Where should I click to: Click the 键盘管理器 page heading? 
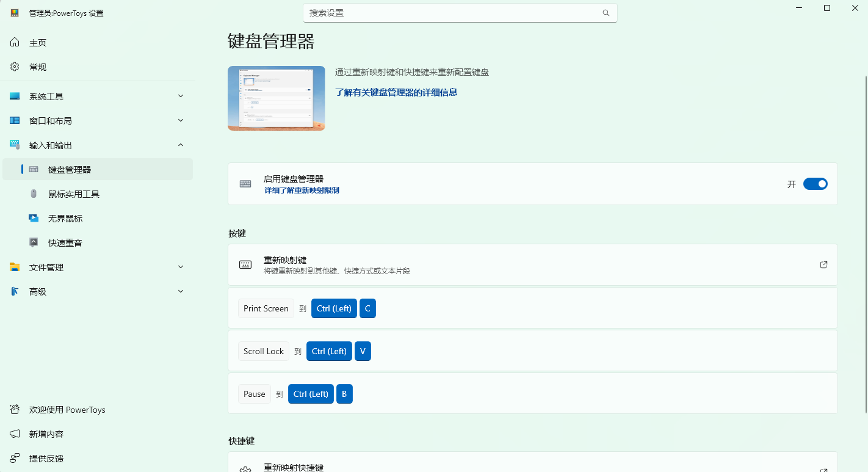[x=271, y=42]
